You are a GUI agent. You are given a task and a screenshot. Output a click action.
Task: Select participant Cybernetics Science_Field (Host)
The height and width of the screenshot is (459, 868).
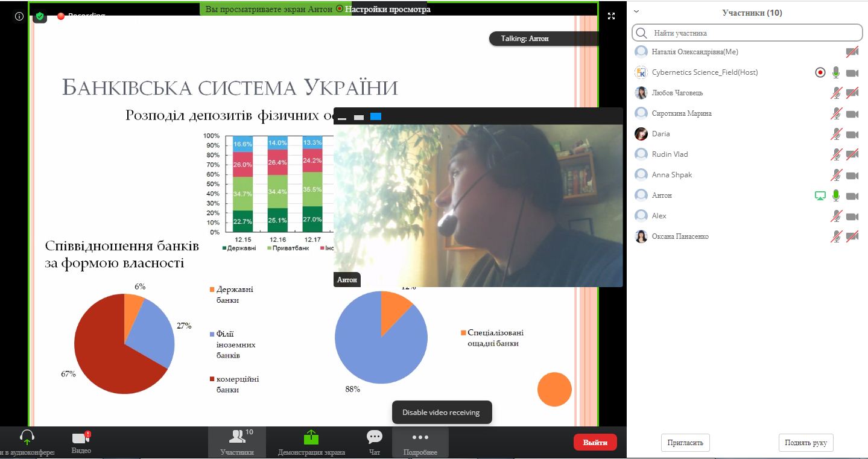(747, 72)
